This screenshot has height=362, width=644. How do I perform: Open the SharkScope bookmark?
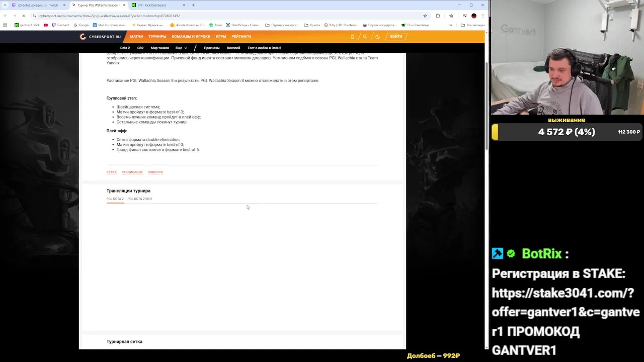[x=243, y=25]
